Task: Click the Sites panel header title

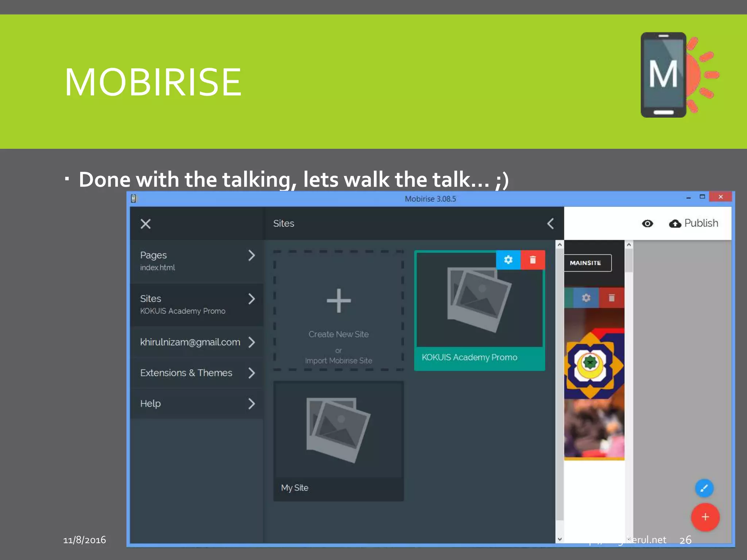Action: (x=284, y=223)
